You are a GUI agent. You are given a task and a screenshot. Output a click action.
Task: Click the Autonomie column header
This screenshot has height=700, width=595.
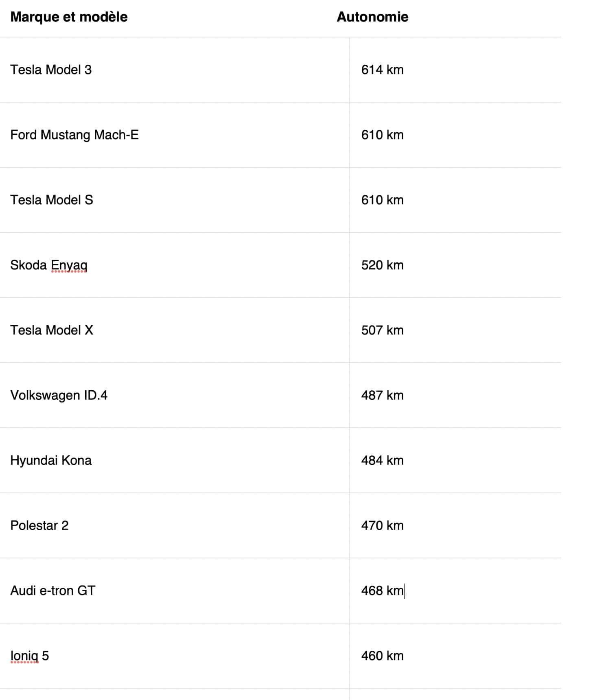(x=372, y=17)
